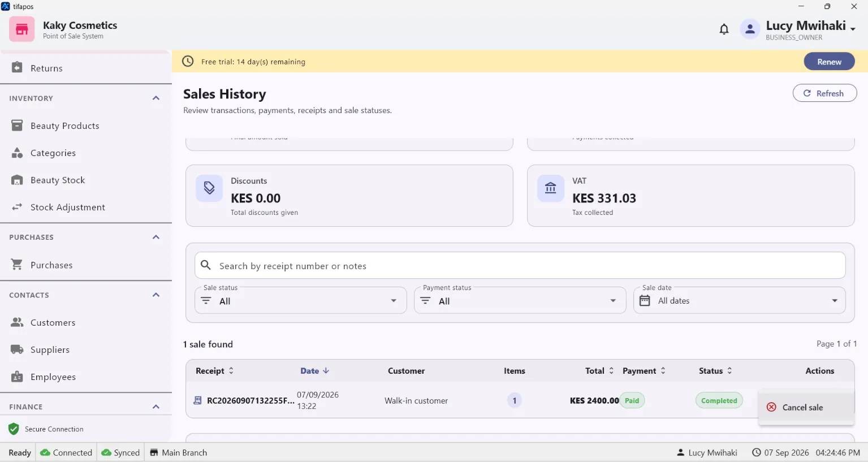868x462 pixels.
Task: Open the Customers page
Action: point(86,322)
